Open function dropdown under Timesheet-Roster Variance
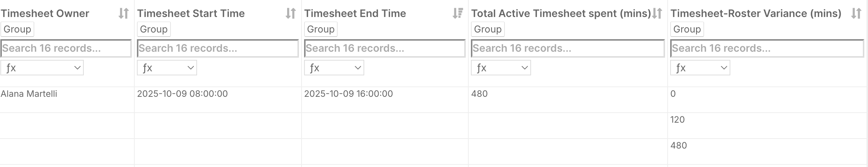This screenshot has width=868, height=167. 700,68
